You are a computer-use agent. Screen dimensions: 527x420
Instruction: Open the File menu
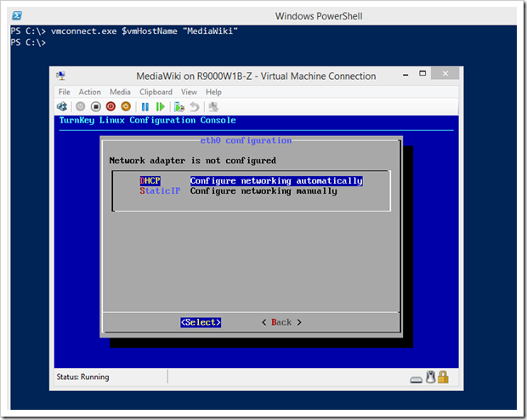click(65, 92)
